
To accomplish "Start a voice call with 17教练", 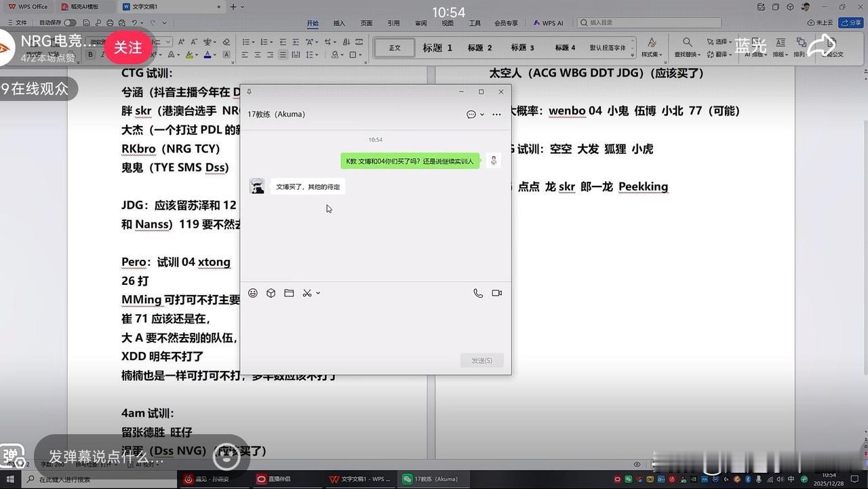I will tap(478, 293).
